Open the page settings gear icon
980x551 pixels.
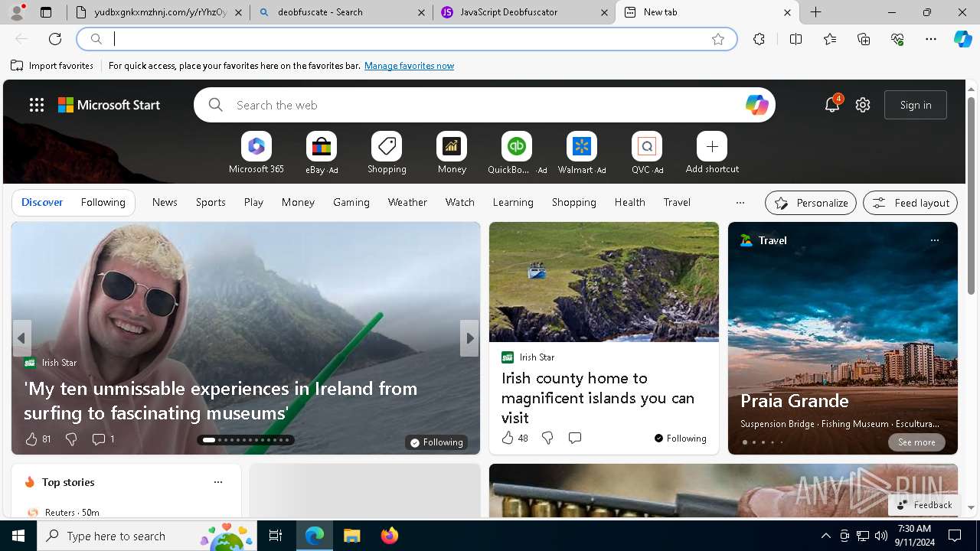pos(863,105)
